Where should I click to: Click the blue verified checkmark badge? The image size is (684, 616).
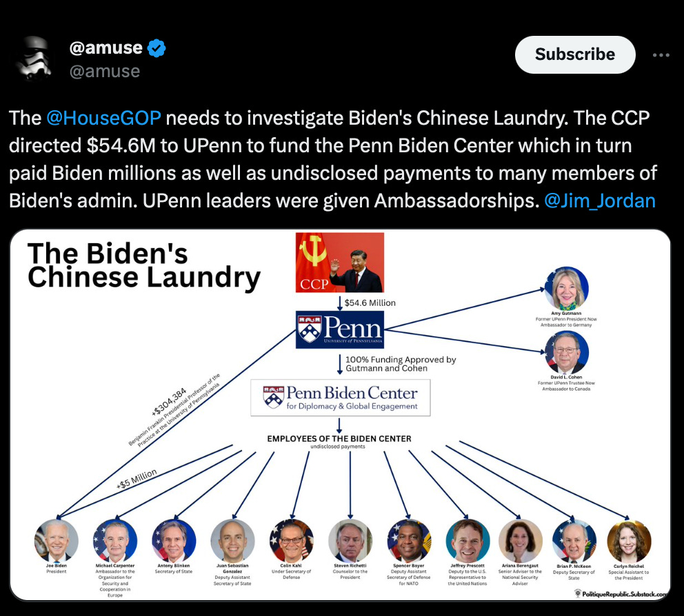pos(156,48)
